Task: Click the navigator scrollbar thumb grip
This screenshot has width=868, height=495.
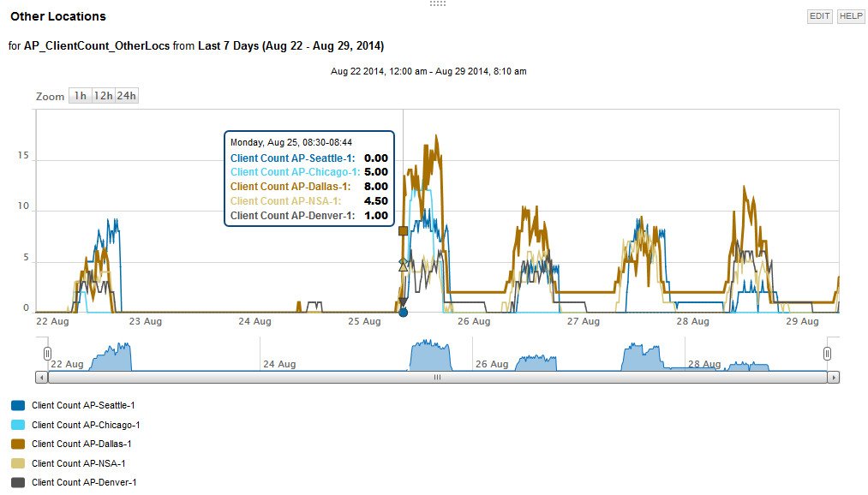Action: 437,377
